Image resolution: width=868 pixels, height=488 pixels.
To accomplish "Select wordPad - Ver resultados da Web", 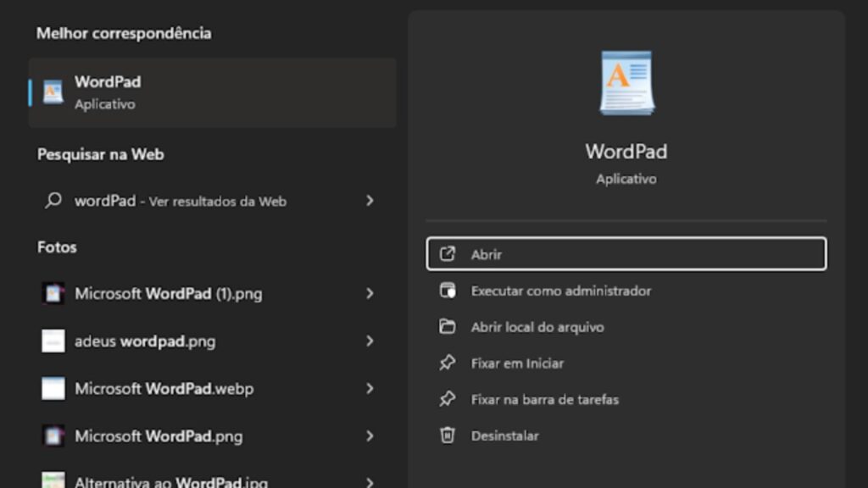I will pos(213,201).
